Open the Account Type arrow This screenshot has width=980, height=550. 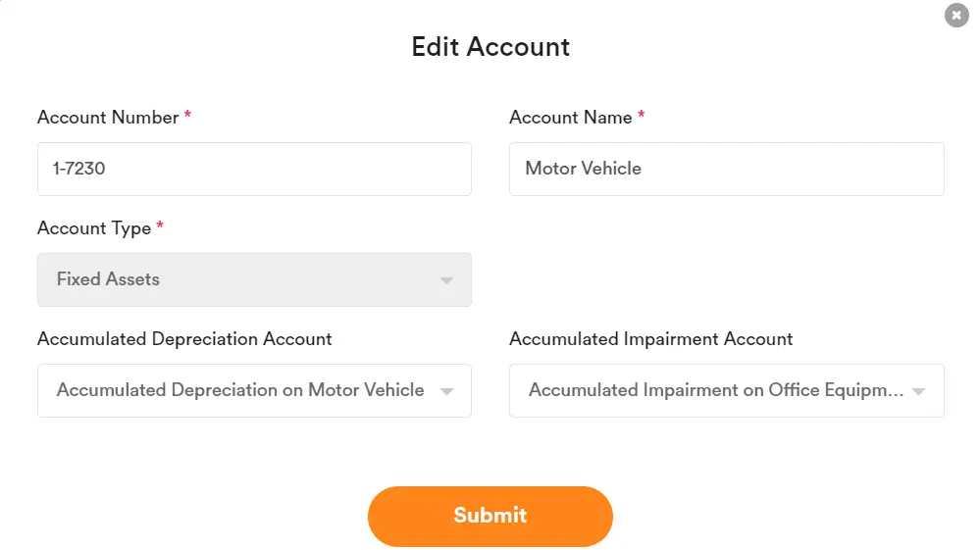(446, 280)
